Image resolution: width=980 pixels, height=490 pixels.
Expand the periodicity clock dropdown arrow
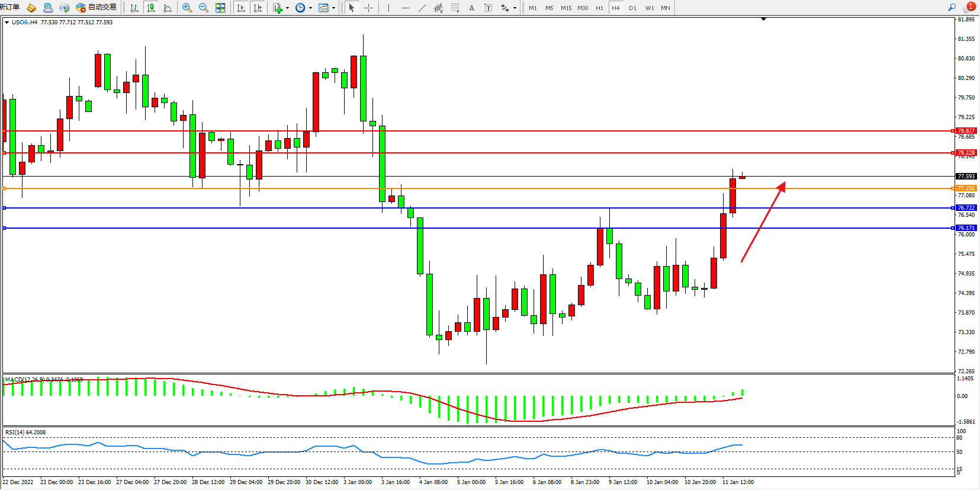click(310, 8)
